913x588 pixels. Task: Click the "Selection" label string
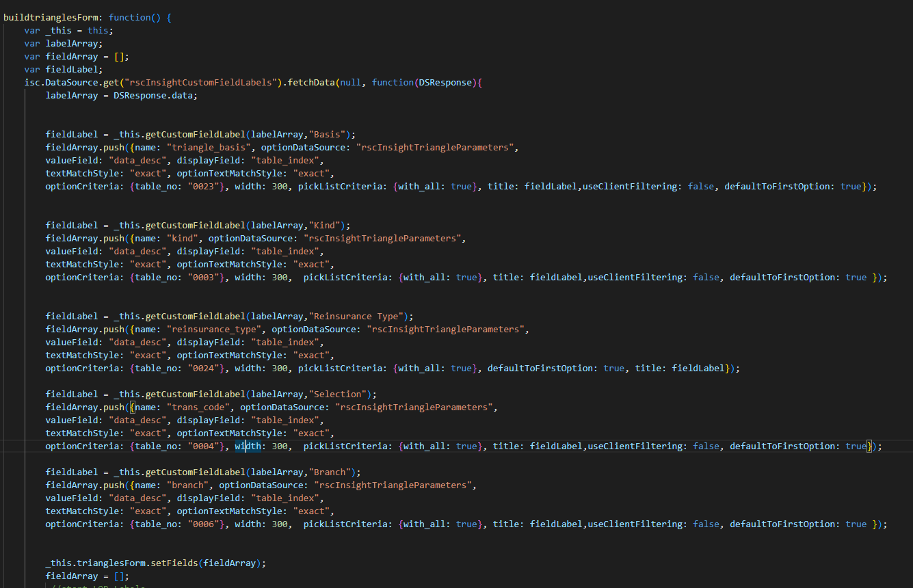click(339, 394)
